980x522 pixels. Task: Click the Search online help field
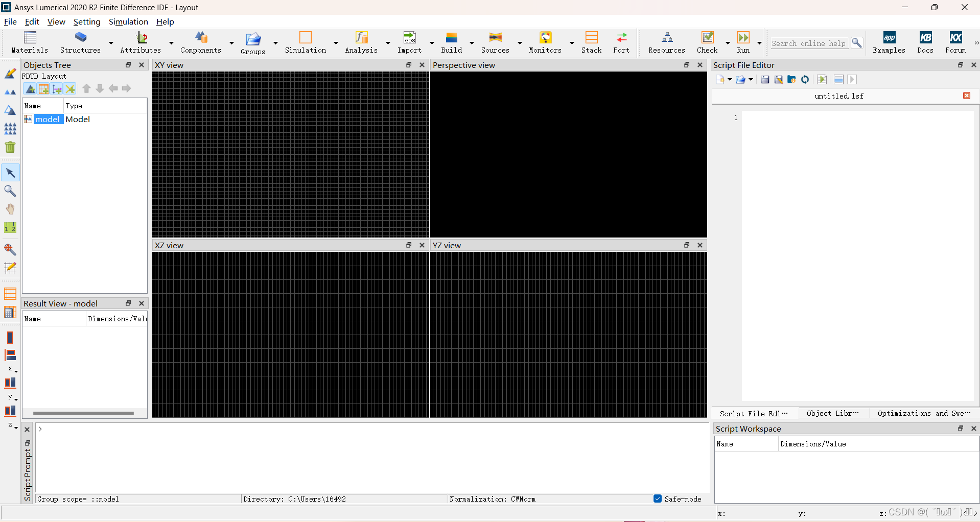point(809,43)
